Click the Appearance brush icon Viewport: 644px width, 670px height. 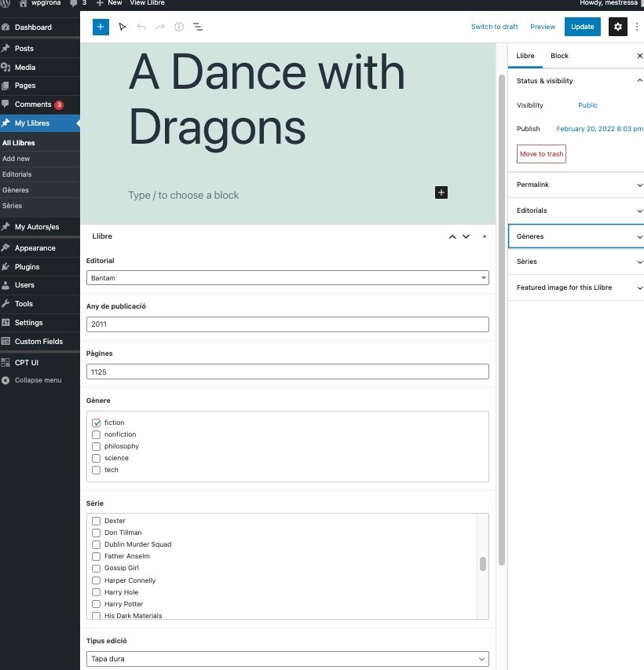tap(5, 247)
